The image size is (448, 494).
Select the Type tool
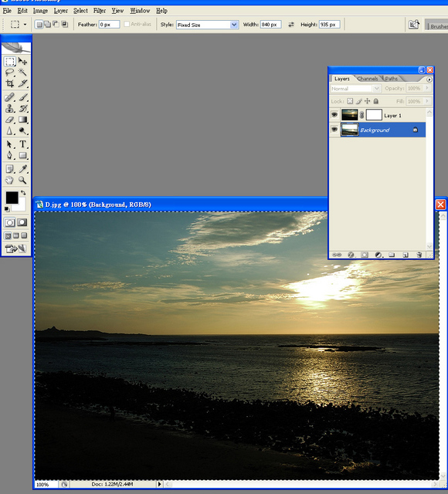(x=22, y=144)
